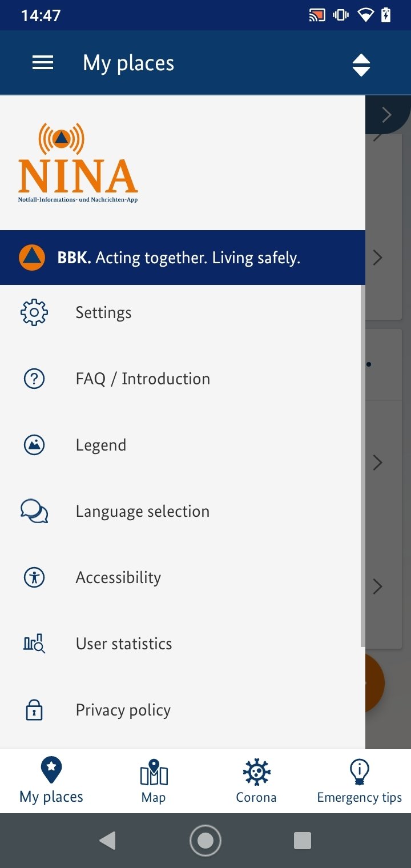Switch to the Corona tab
This screenshot has height=868, width=411.
tap(256, 781)
